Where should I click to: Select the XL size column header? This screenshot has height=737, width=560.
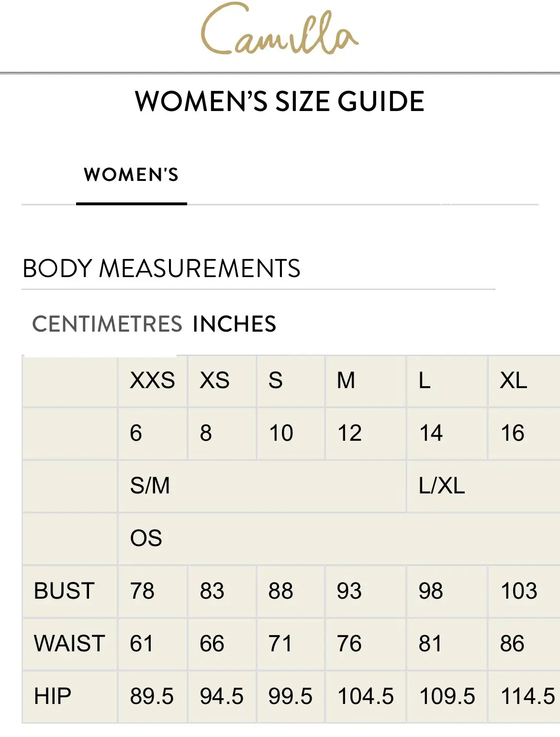(x=514, y=381)
